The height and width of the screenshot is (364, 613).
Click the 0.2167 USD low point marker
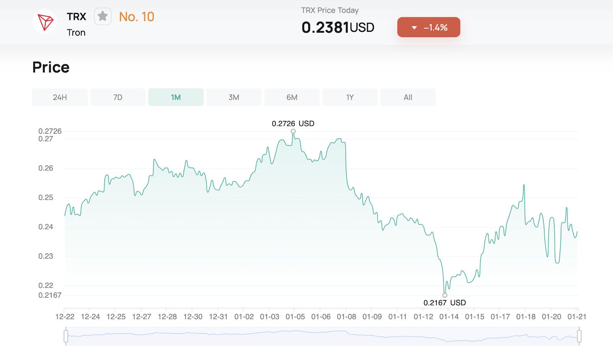(x=445, y=295)
